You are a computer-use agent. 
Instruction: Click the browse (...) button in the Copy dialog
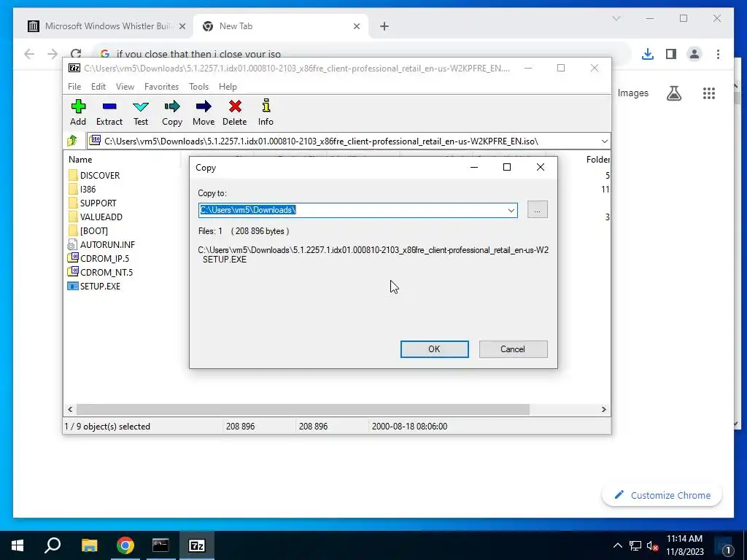[538, 209]
